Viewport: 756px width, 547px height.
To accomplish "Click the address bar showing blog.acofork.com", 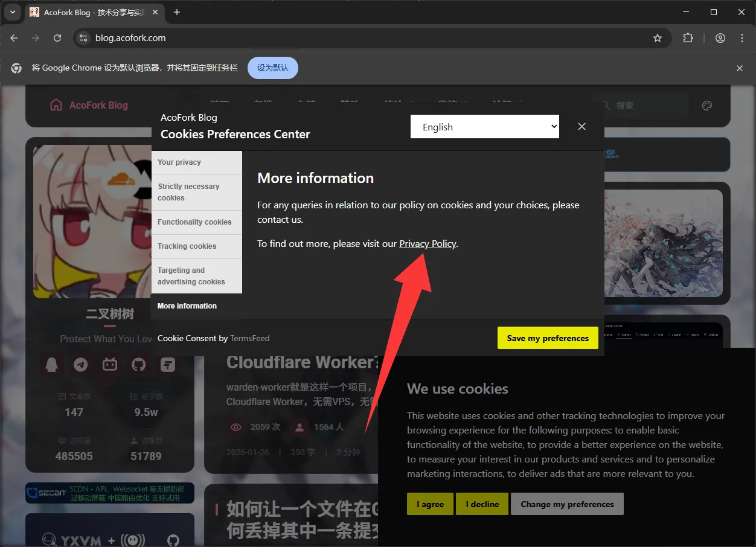I will [362, 38].
